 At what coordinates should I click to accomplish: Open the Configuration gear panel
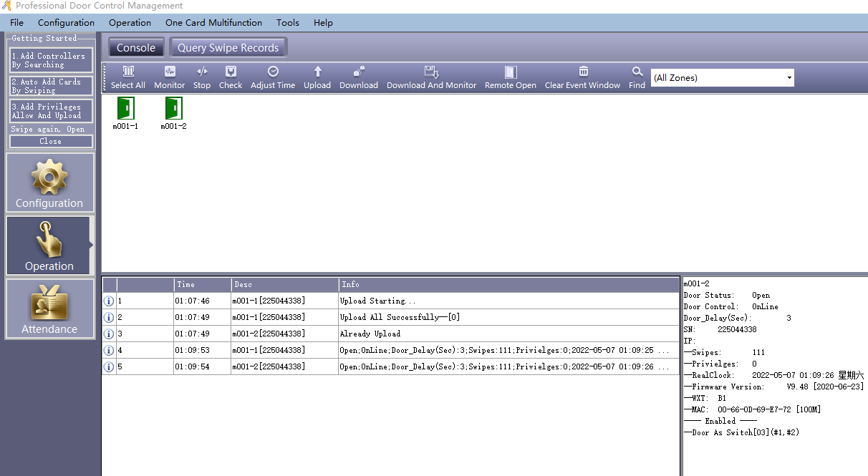coord(49,183)
